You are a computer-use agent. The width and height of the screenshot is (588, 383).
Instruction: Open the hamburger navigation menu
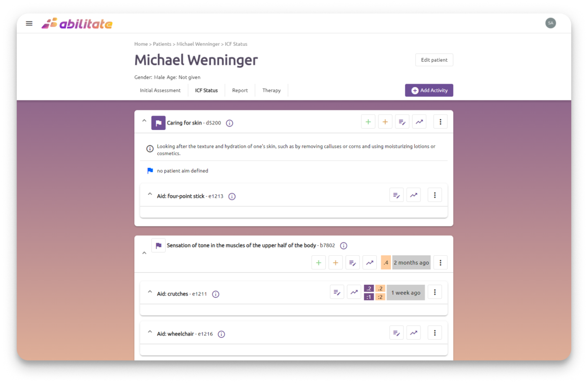pyautogui.click(x=29, y=23)
